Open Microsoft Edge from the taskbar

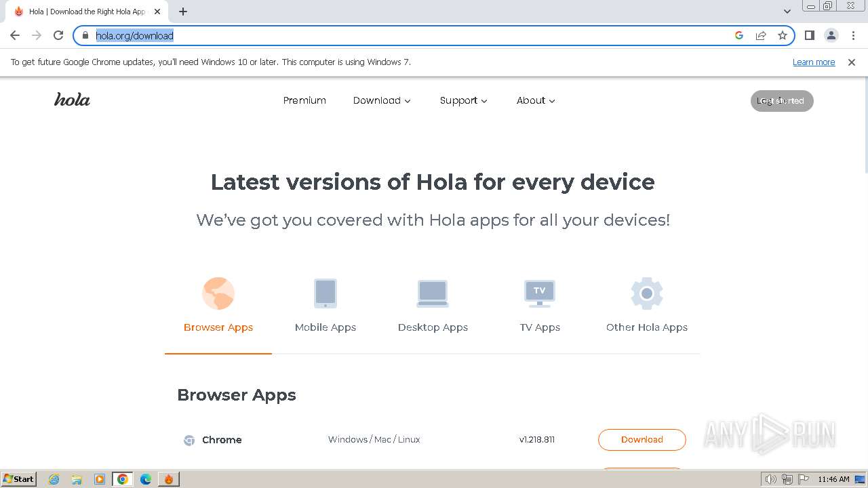coord(145,479)
